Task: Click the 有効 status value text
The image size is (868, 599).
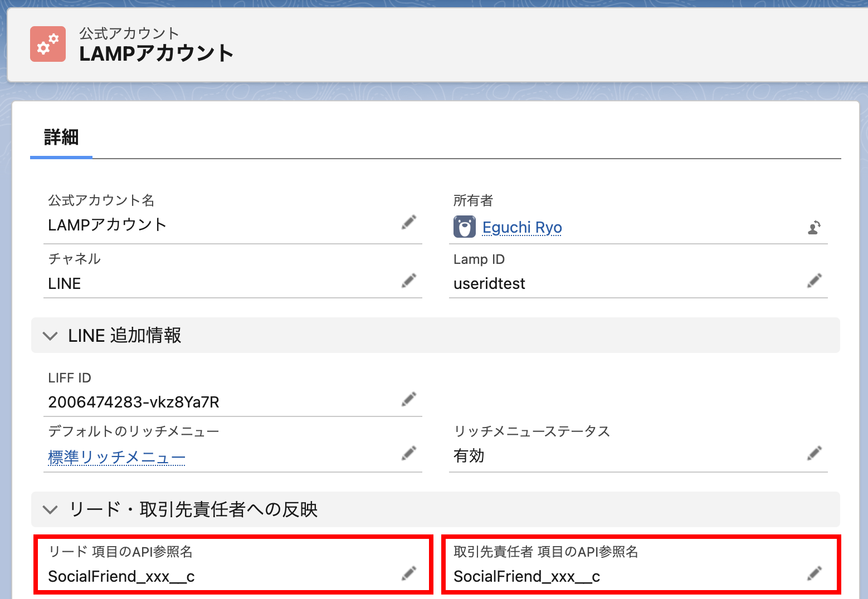Action: click(x=469, y=456)
